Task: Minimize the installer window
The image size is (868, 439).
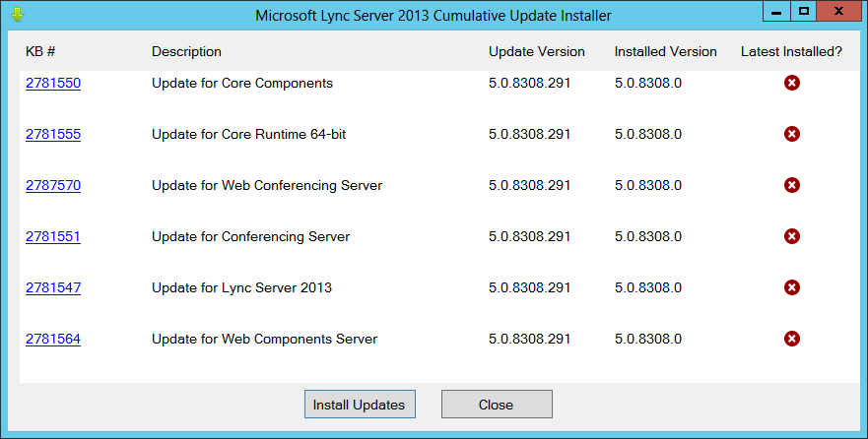Action: click(776, 12)
